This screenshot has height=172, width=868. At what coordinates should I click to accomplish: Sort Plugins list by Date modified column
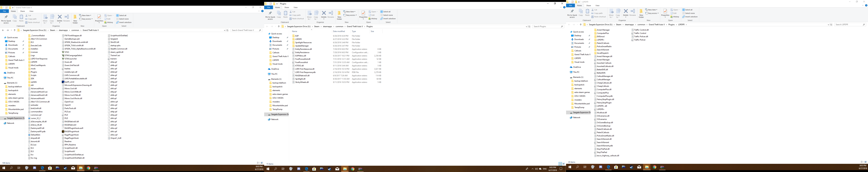click(339, 31)
